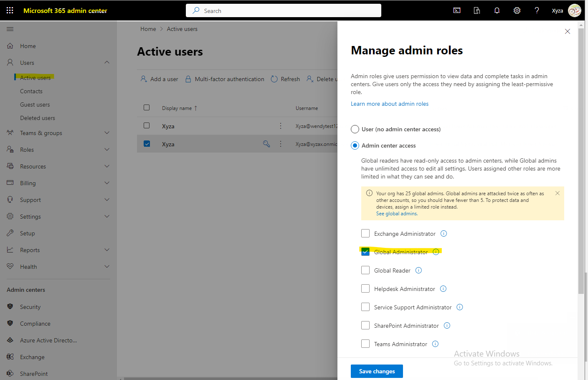Viewport: 588px width, 380px height.
Task: Click the magnifier icon on the selected Xyza row
Action: [x=266, y=143]
